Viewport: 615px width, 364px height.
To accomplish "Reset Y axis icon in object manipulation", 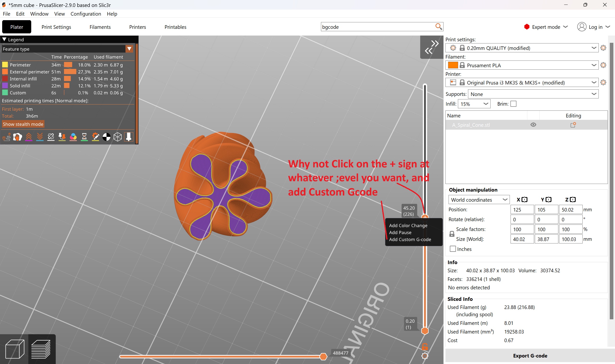I will click(548, 200).
